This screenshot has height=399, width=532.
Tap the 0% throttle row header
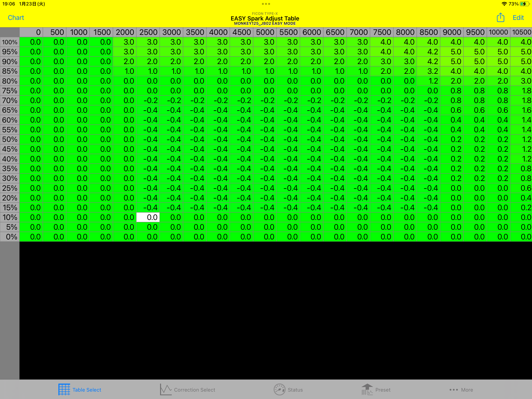pyautogui.click(x=10, y=237)
